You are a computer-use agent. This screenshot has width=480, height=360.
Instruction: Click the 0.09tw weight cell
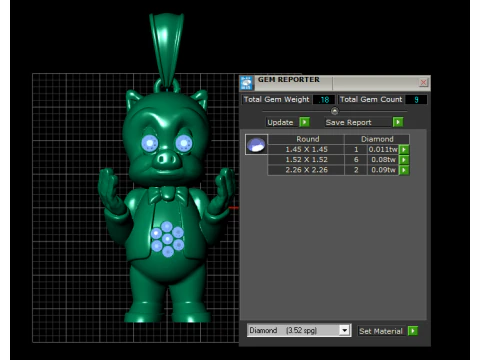pyautogui.click(x=383, y=170)
